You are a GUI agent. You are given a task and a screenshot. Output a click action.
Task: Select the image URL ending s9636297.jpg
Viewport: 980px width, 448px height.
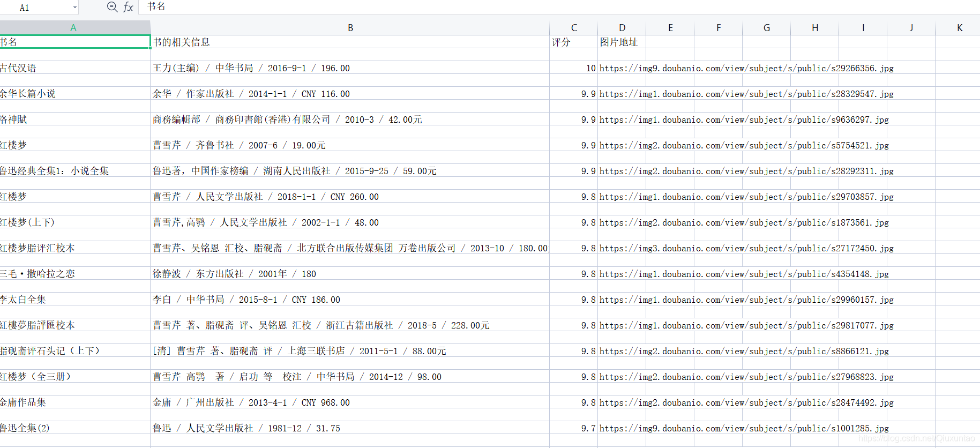click(744, 120)
